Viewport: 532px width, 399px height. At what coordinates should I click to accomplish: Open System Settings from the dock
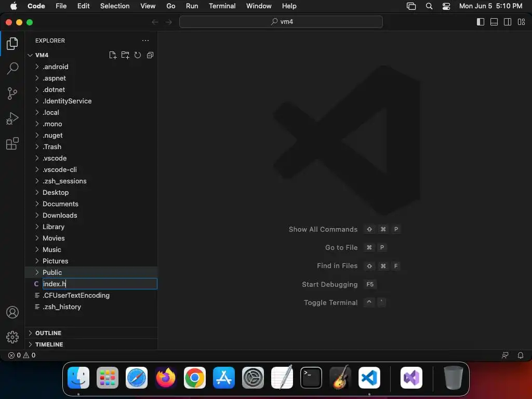coord(253,378)
